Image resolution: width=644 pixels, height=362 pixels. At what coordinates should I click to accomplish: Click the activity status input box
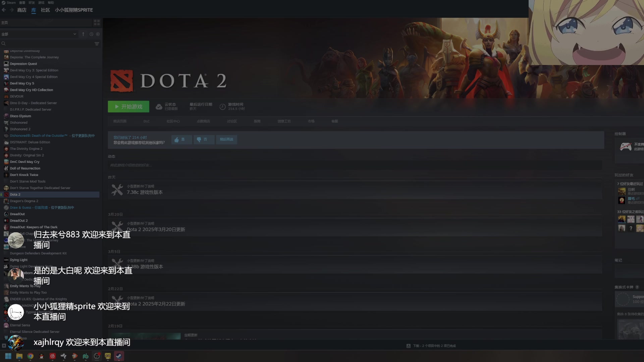pos(355,165)
